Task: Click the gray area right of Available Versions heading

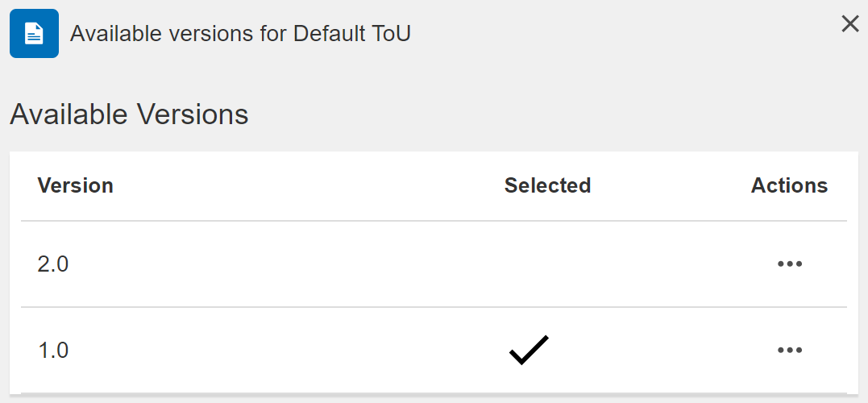Action: [554, 114]
